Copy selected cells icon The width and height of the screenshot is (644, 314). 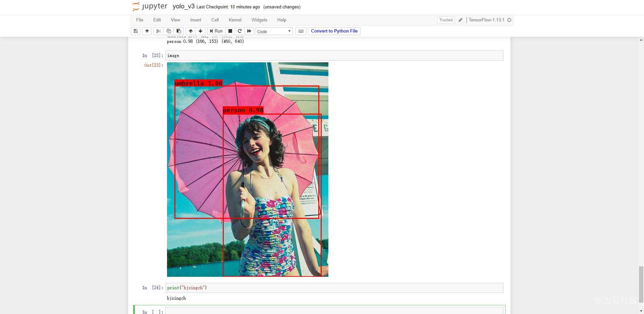(168, 31)
